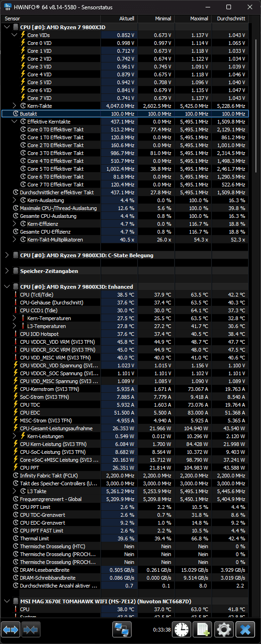261x644 pixels.
Task: Click the circle icon beside Thermal Limit
Action: click(x=16, y=539)
